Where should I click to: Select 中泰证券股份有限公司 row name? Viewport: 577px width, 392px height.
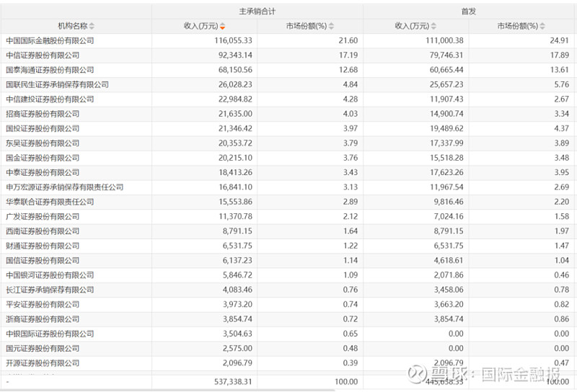[43, 172]
